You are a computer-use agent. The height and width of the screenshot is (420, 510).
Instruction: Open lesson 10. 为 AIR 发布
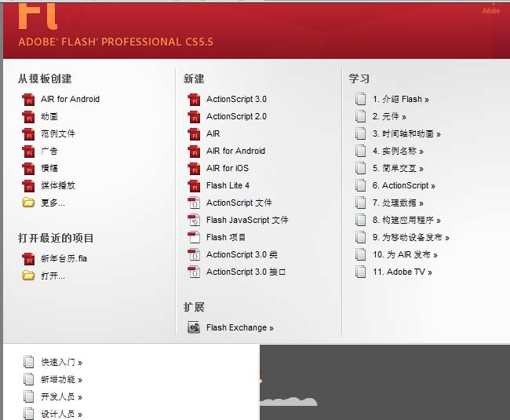[406, 254]
